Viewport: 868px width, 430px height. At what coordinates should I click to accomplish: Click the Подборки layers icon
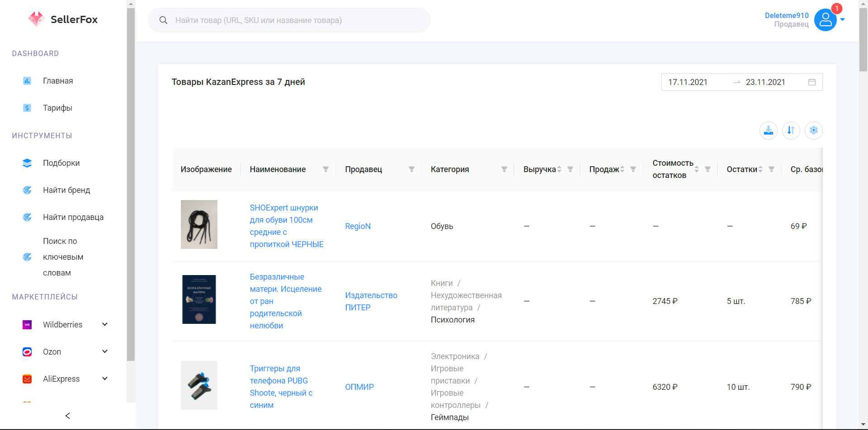27,163
